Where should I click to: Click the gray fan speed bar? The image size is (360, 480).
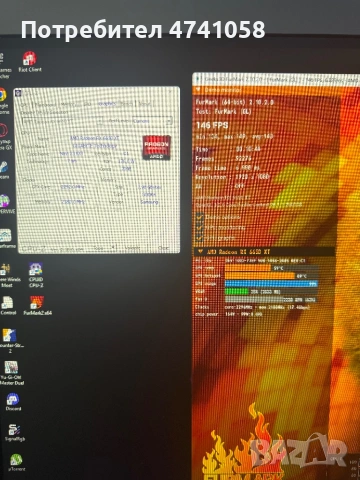pyautogui.click(x=271, y=299)
